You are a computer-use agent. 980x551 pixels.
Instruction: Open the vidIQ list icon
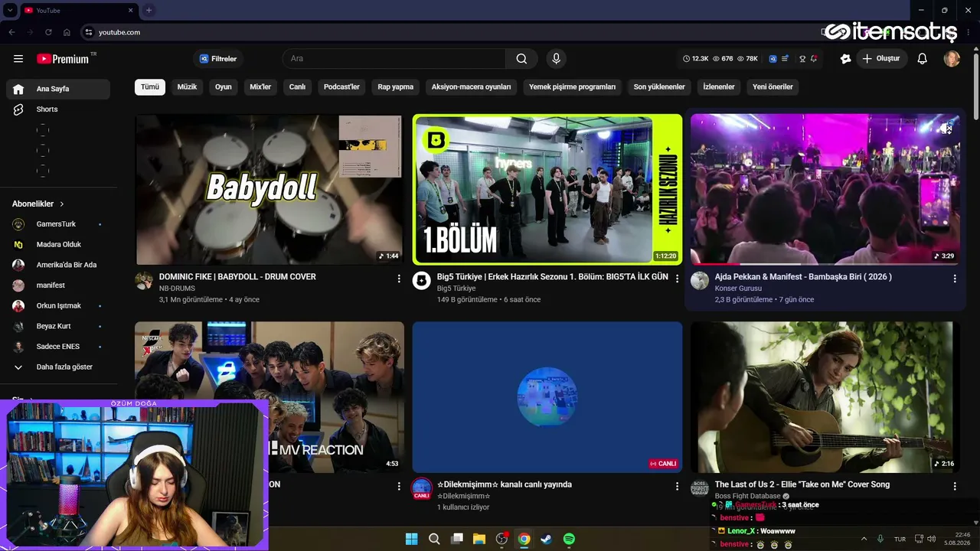(x=785, y=59)
